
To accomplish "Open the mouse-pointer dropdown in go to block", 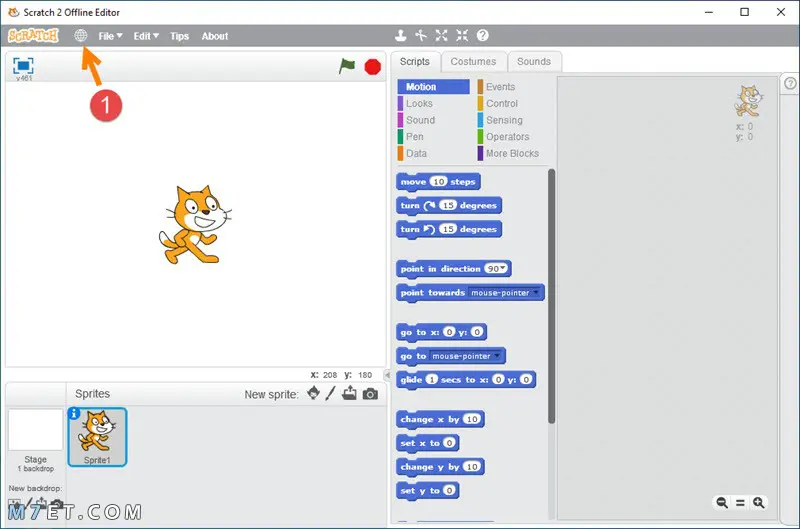I will coord(497,356).
